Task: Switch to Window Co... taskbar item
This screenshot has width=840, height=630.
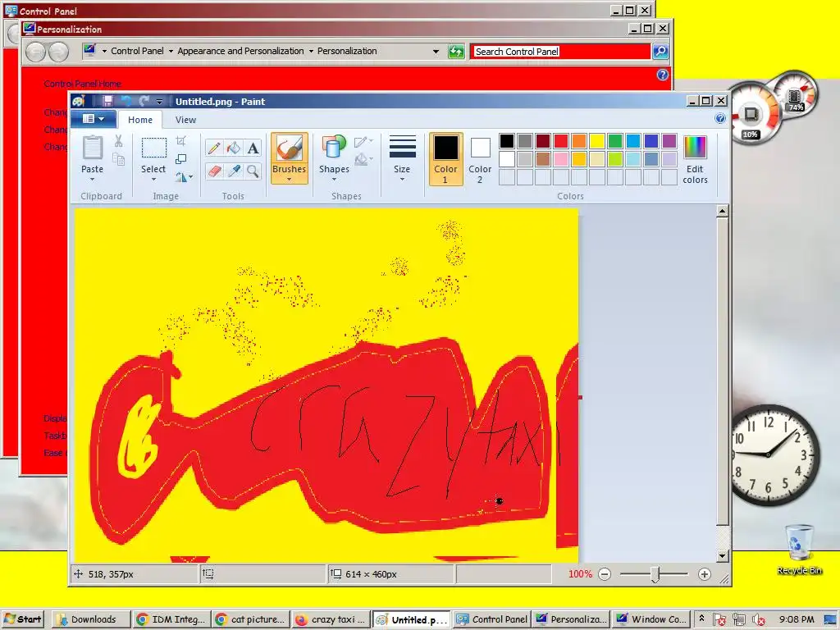Action: coord(652,619)
